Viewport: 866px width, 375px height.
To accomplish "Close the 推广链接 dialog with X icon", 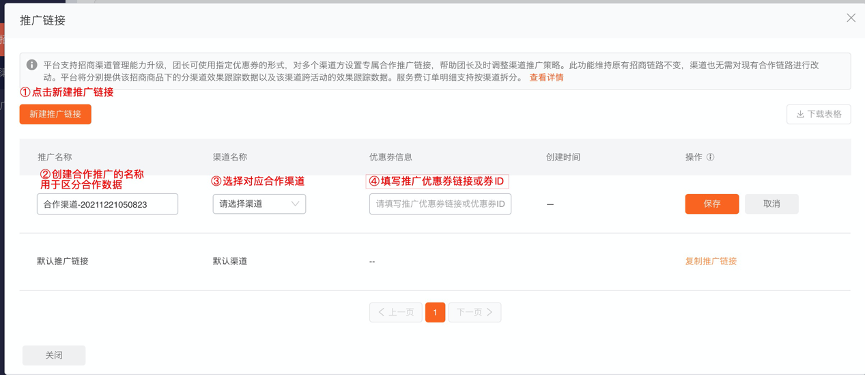I will [x=851, y=18].
